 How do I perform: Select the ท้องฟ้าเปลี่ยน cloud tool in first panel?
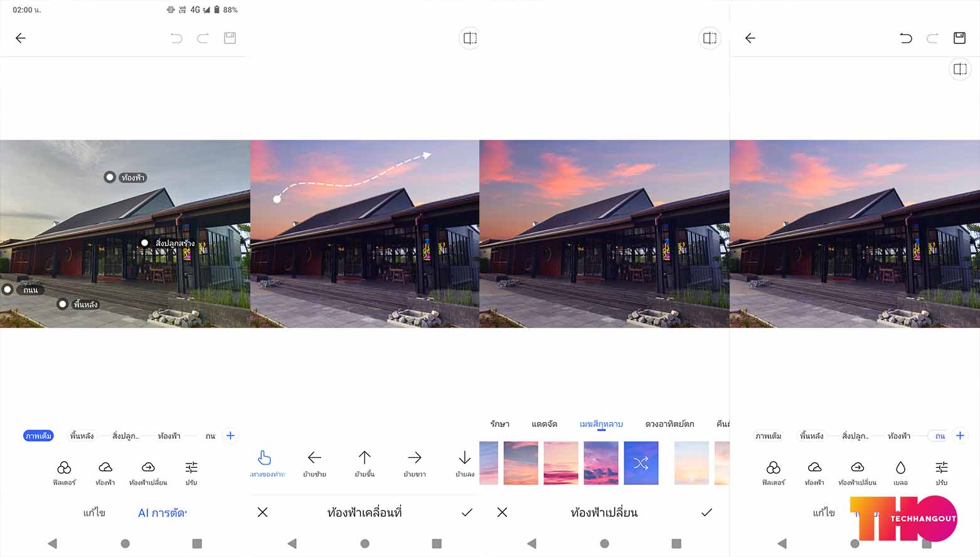click(x=148, y=473)
